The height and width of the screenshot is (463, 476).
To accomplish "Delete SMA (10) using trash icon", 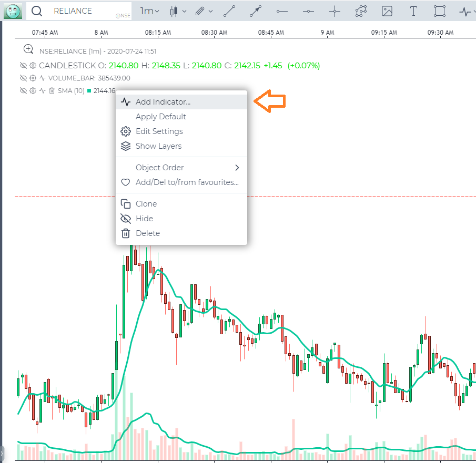I will pos(52,91).
